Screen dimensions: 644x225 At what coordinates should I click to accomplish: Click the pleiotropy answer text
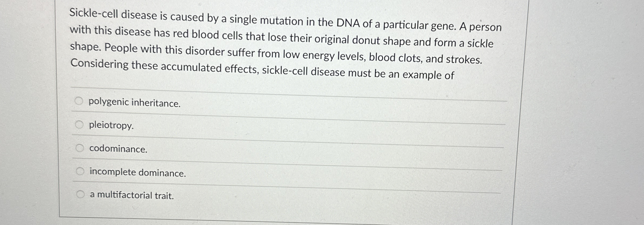tap(111, 126)
